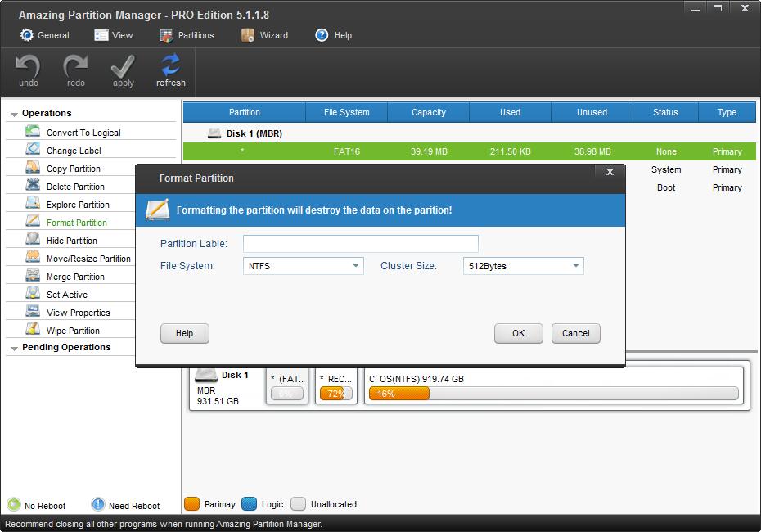Click the Format Partition icon in sidebar

(33, 221)
